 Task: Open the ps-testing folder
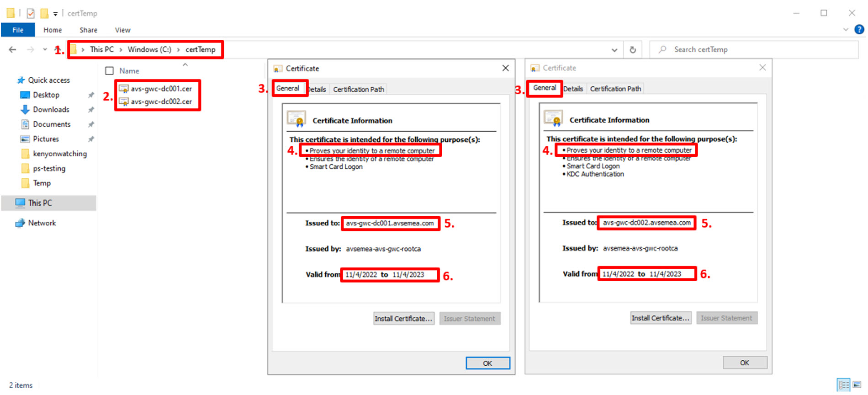click(49, 168)
